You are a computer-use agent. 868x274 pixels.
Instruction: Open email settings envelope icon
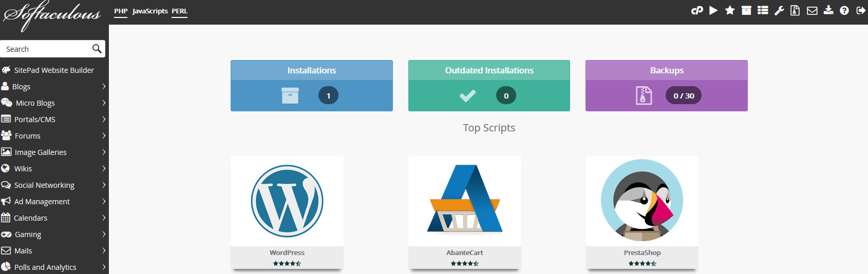pos(812,10)
